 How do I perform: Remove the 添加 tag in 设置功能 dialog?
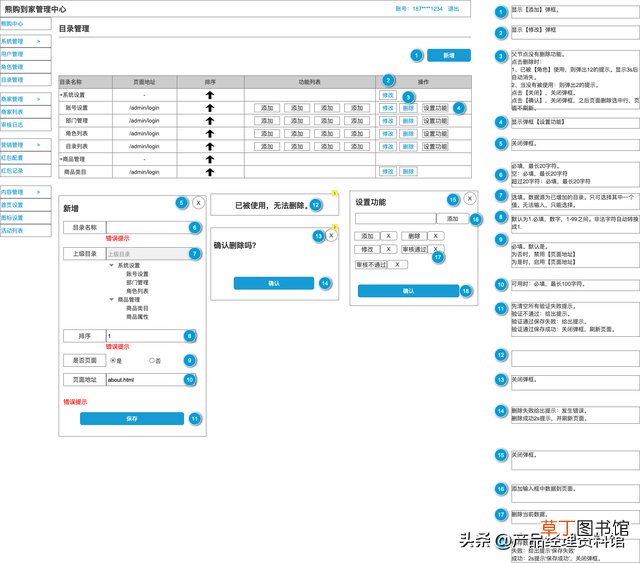[389, 236]
